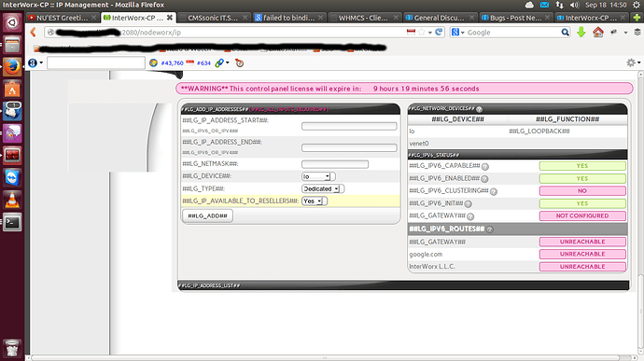
Task: Click help icon beside LG_IPV6_ROUTES header
Action: point(490,229)
